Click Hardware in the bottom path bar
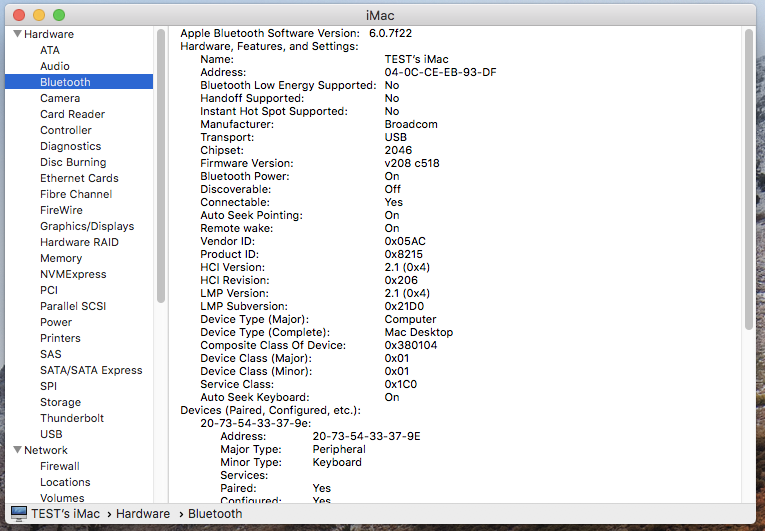765x531 pixels. 143,514
